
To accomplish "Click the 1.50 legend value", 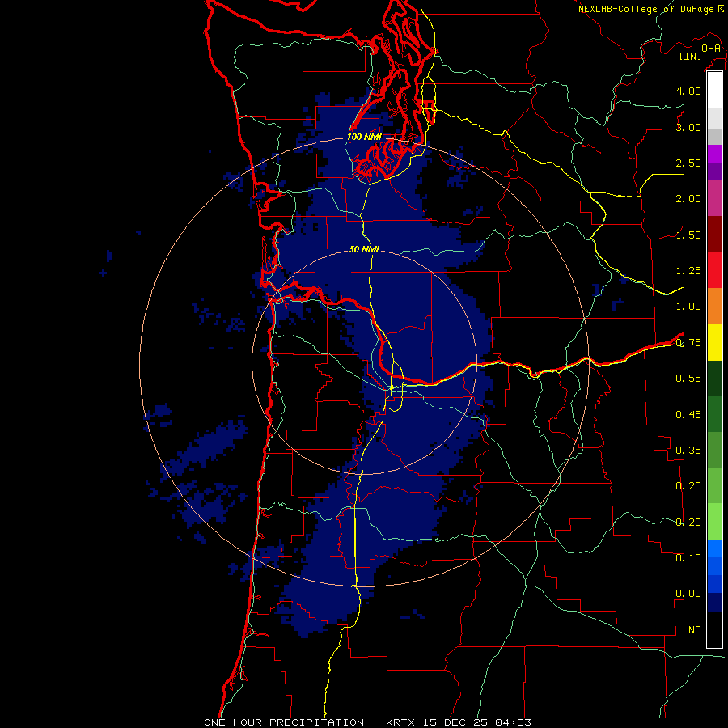I will click(688, 235).
